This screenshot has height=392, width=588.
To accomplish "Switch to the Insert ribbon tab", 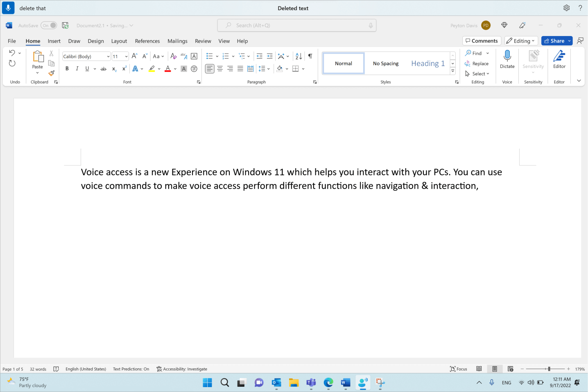I will point(54,41).
